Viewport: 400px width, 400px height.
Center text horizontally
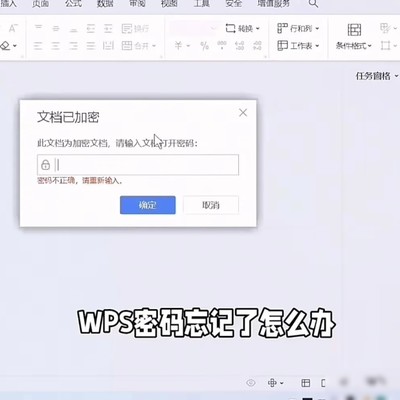click(x=56, y=45)
